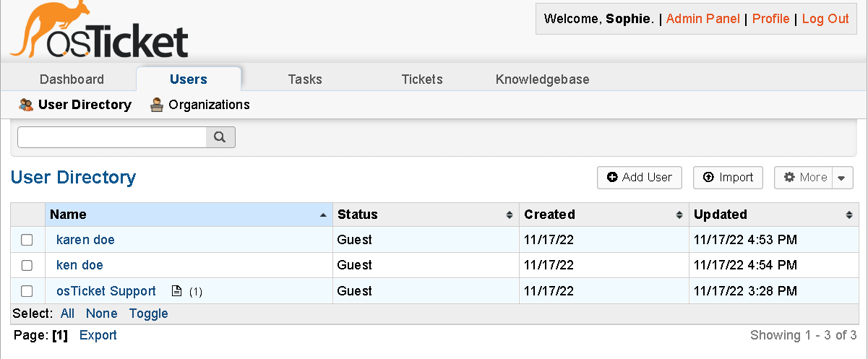This screenshot has height=359, width=868.
Task: Click the ticket count icon beside osTicket Support
Action: pos(176,292)
